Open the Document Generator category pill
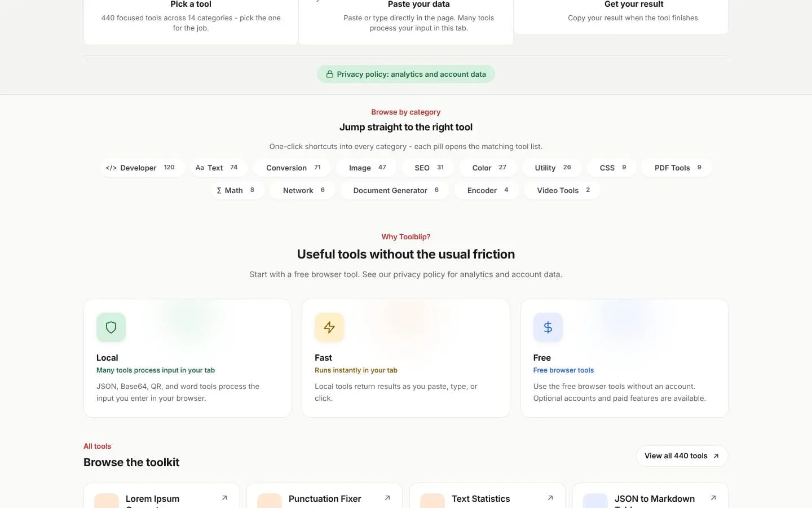 (395, 190)
